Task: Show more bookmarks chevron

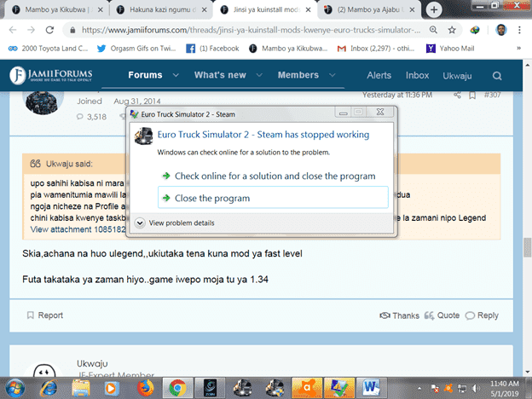Action: [518, 49]
